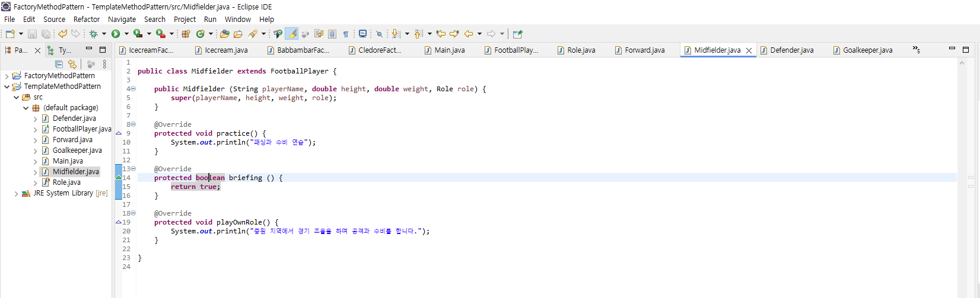The width and height of the screenshot is (980, 298).
Task: Open the dropdown next to New icon
Action: (21, 34)
